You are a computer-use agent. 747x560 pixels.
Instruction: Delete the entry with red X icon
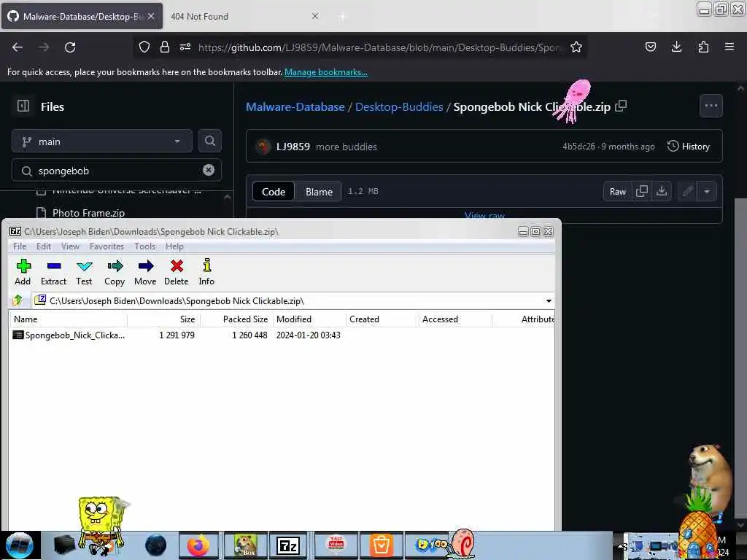[x=177, y=272]
